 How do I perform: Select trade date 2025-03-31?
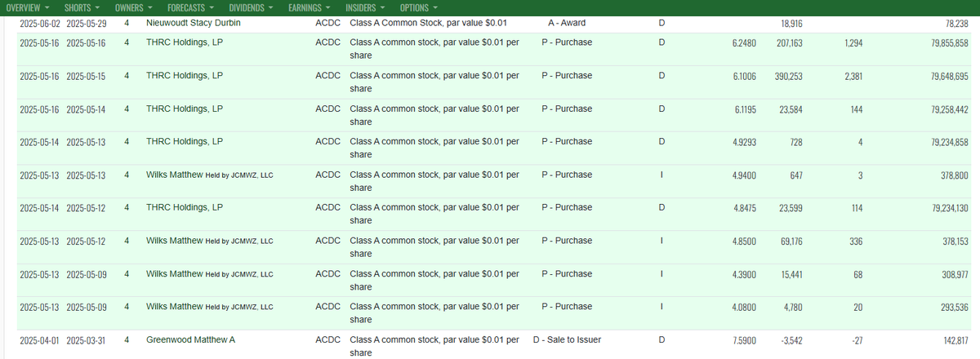coord(86,340)
